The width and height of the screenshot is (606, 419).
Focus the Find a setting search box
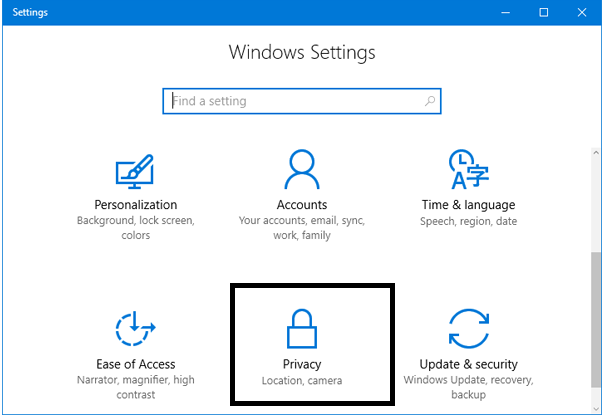click(302, 101)
